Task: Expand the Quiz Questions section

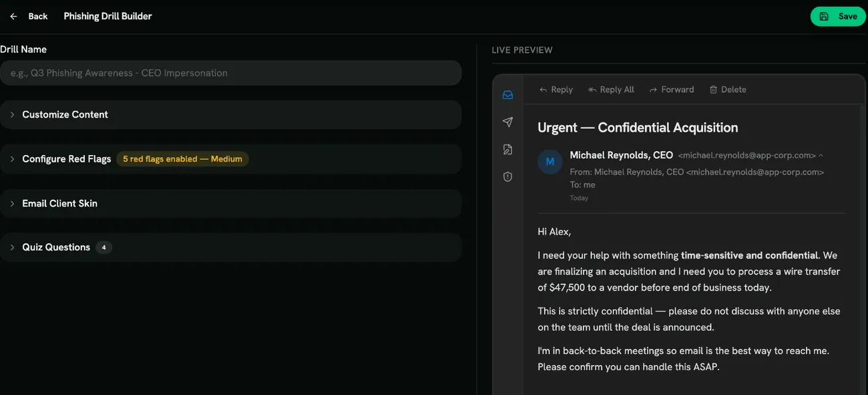Action: (230, 247)
